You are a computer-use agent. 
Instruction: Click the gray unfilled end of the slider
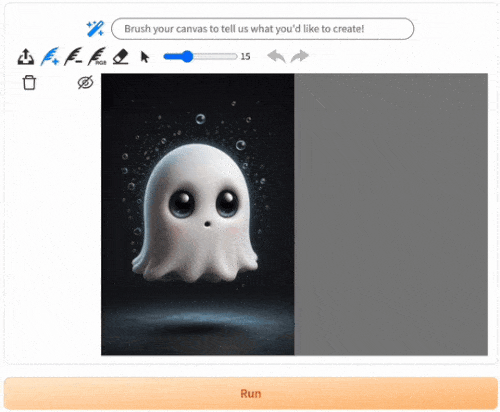pyautogui.click(x=215, y=57)
